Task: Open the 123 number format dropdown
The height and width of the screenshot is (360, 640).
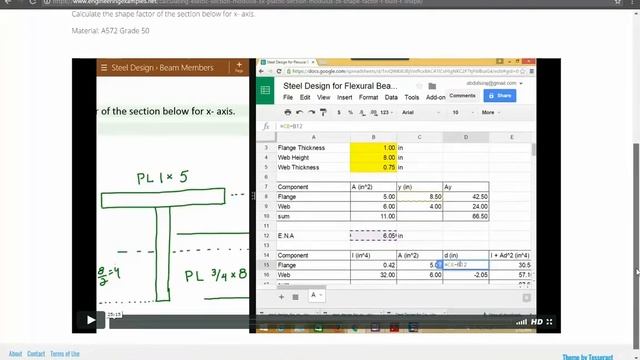Action: pos(387,112)
